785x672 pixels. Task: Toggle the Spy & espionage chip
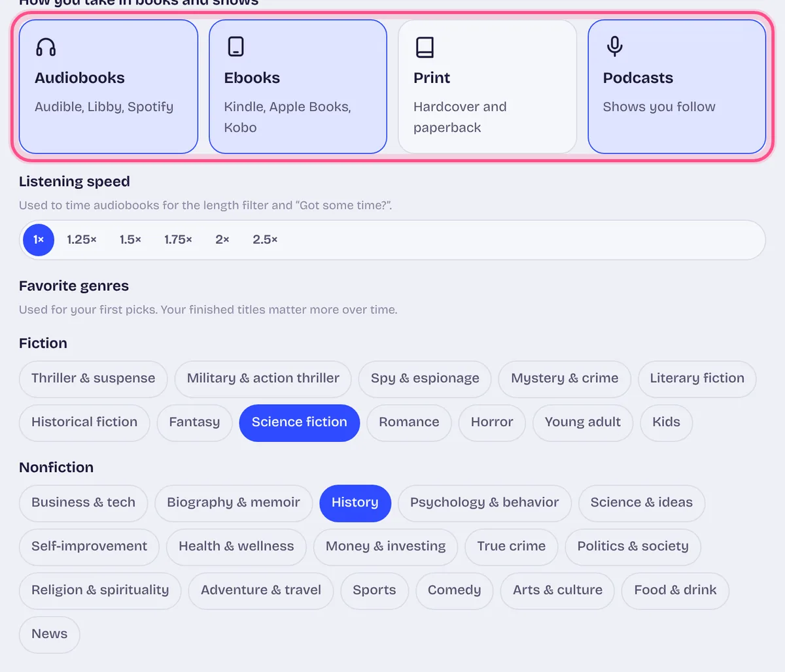click(x=425, y=378)
